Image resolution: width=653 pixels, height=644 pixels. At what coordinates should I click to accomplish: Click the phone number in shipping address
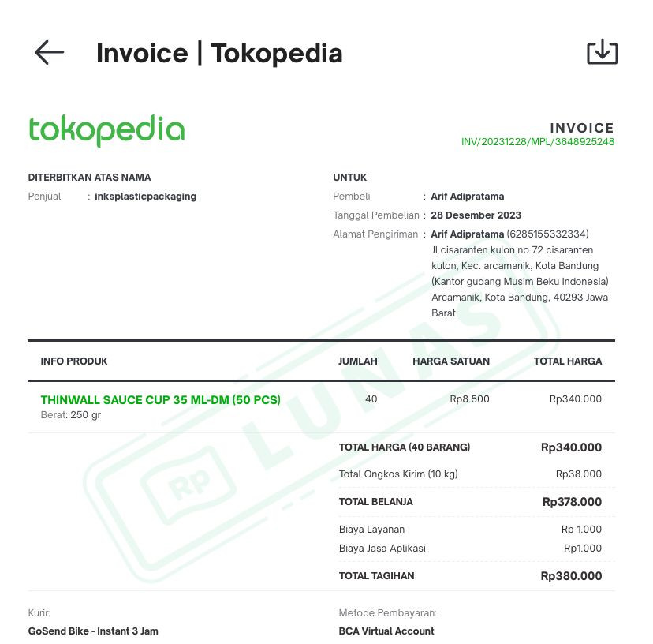coord(547,234)
